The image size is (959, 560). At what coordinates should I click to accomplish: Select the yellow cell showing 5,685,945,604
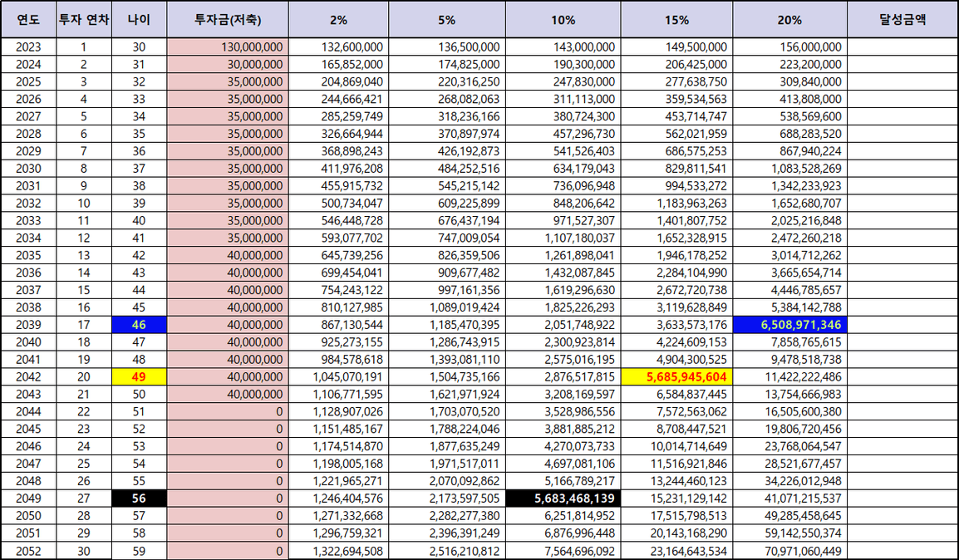[x=676, y=376]
